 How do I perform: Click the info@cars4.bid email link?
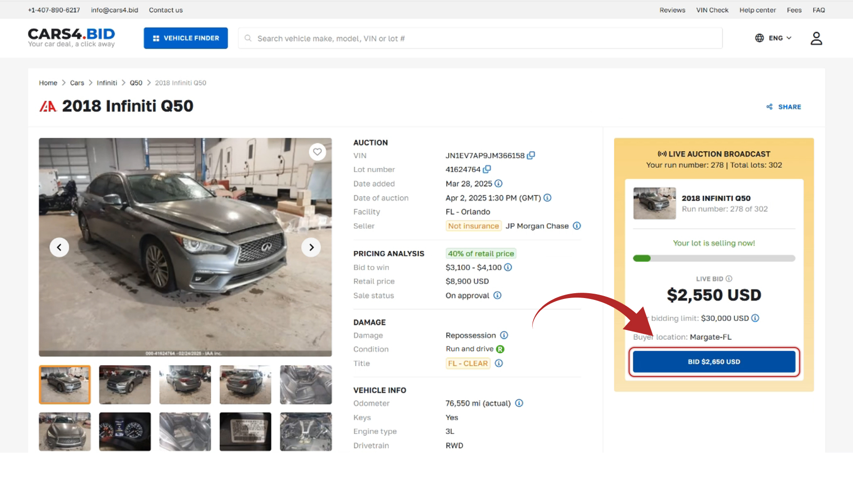click(114, 10)
